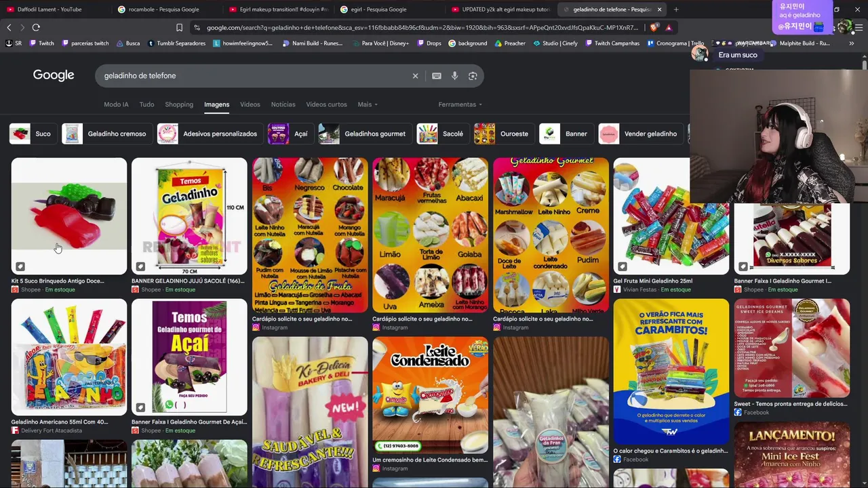This screenshot has height=488, width=868.
Task: Filter images by Vender geladinho chip
Action: (639, 134)
